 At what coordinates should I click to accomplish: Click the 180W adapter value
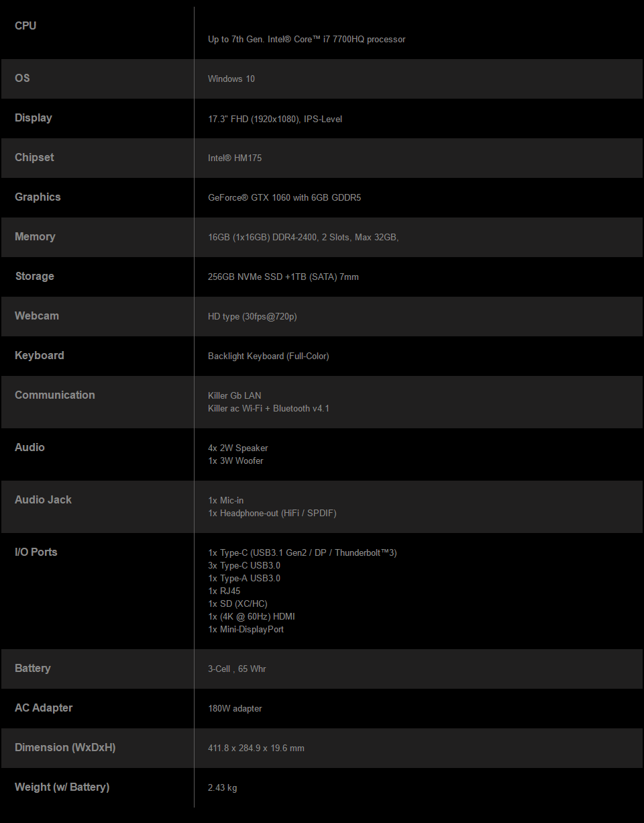click(235, 708)
